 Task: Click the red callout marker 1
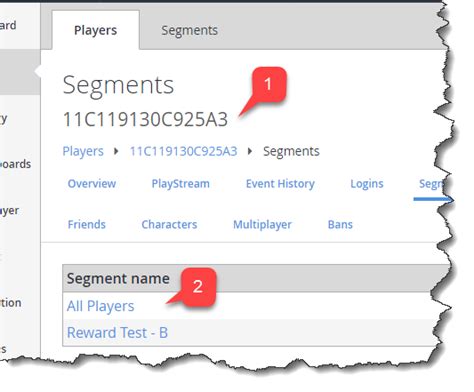point(269,84)
